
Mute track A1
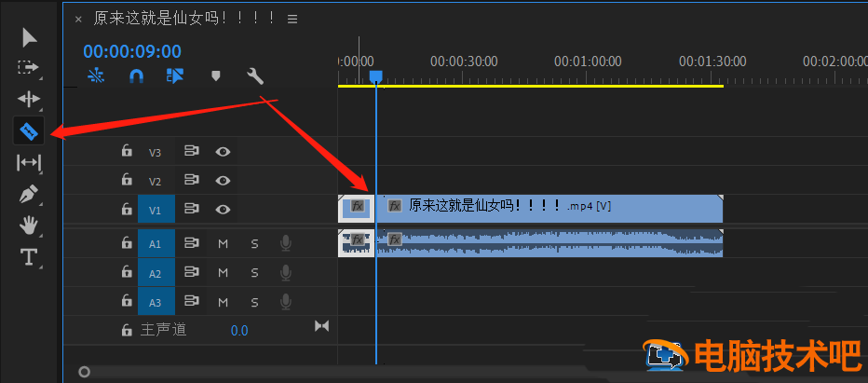point(224,243)
